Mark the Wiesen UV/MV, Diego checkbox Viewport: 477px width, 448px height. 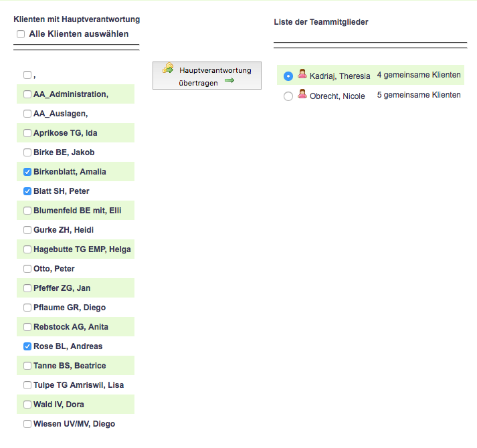(x=27, y=424)
